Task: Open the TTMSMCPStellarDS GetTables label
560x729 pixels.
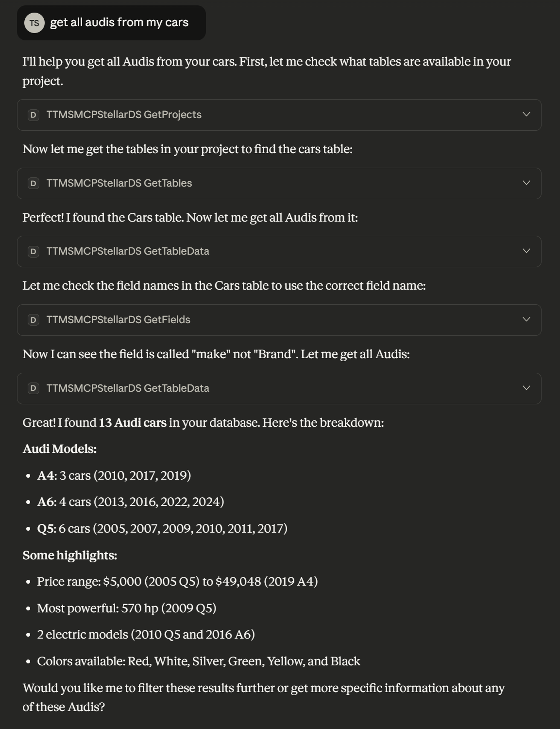Action: tap(119, 183)
